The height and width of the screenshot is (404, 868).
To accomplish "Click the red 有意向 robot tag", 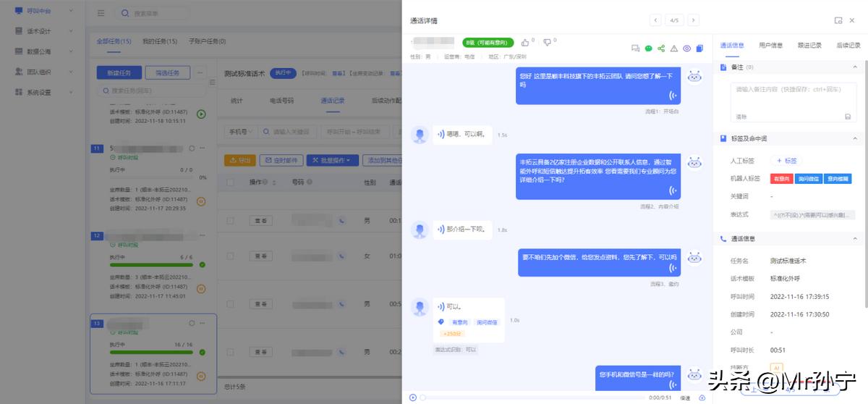I will (x=782, y=178).
